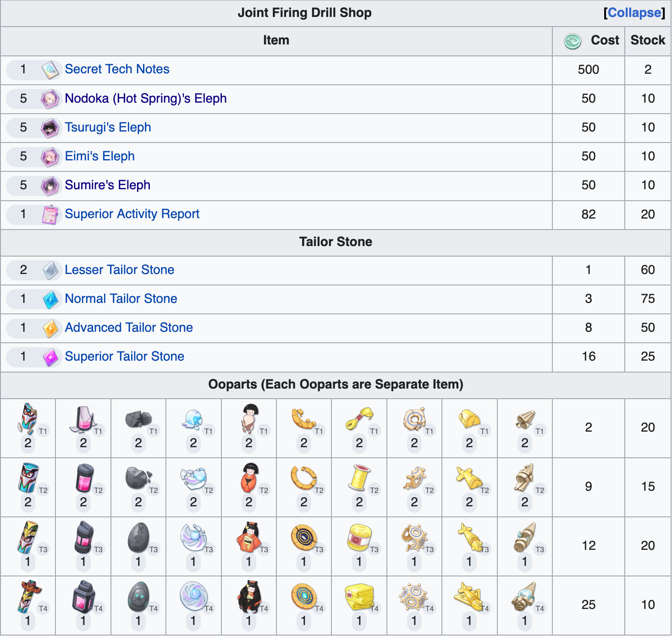The image size is (672, 636).
Task: Click the T2 golden plane relic oopart
Action: pyautogui.click(x=469, y=478)
